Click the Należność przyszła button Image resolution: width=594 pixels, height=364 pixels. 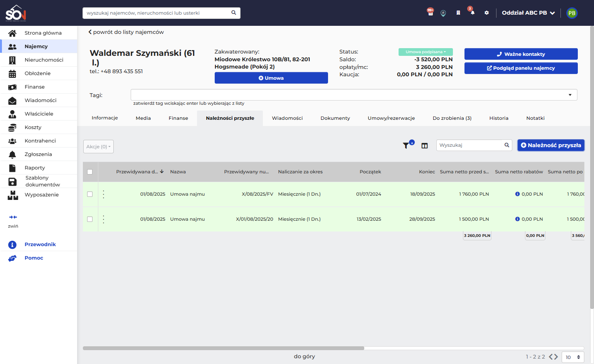(x=551, y=145)
